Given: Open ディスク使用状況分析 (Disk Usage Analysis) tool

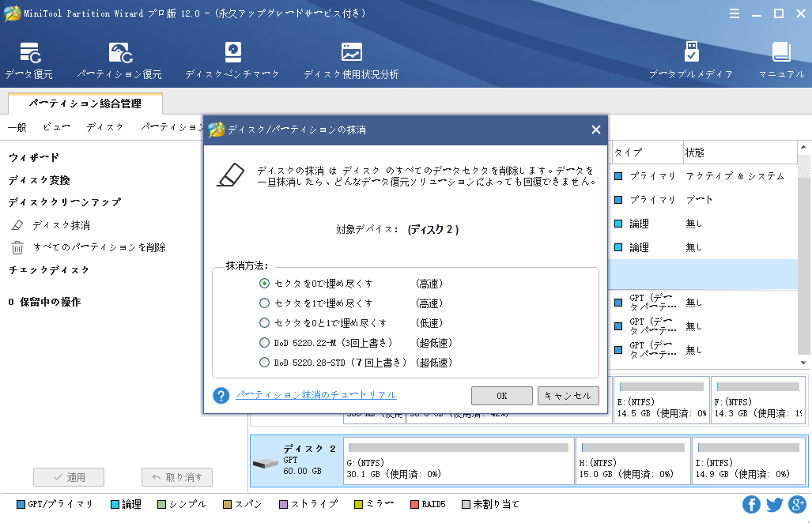Looking at the screenshot, I should pyautogui.click(x=351, y=54).
